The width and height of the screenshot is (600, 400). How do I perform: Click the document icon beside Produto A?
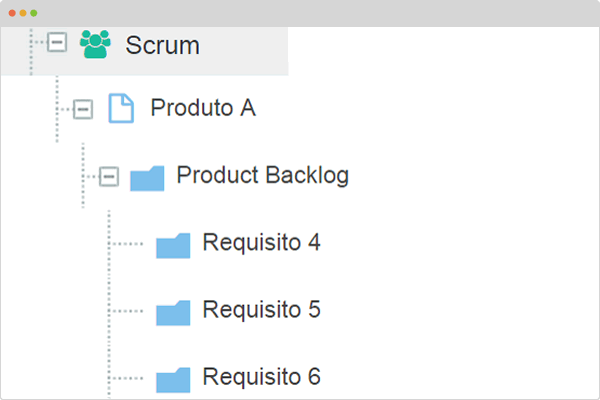121,108
